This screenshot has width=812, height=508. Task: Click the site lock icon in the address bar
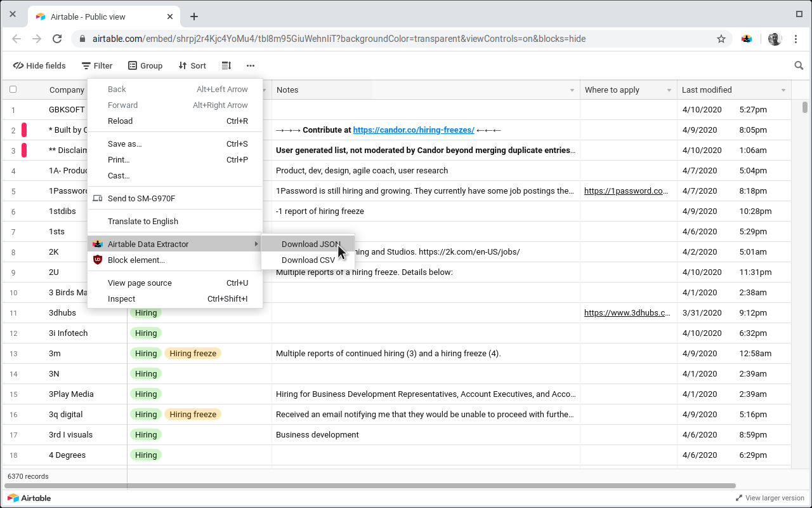tap(82, 39)
